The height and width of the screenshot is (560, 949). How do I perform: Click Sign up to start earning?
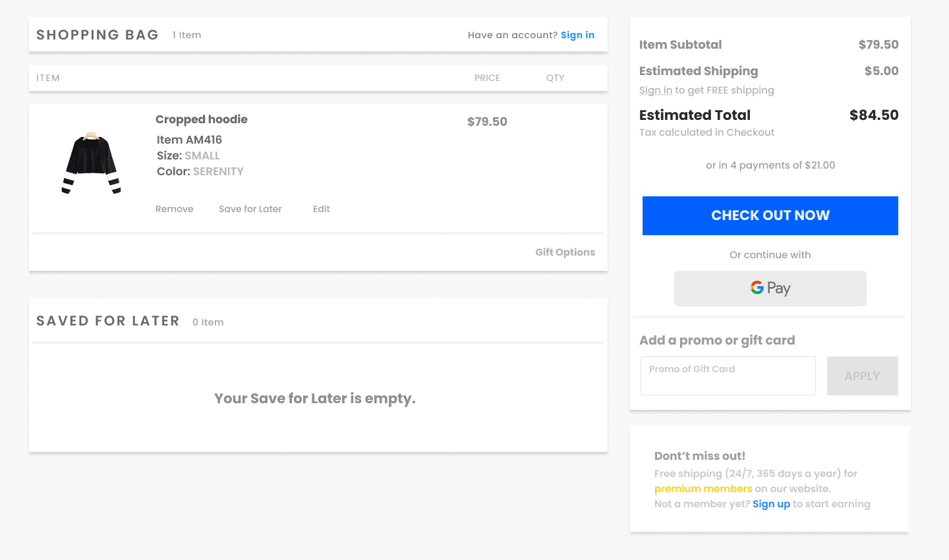[x=771, y=504]
